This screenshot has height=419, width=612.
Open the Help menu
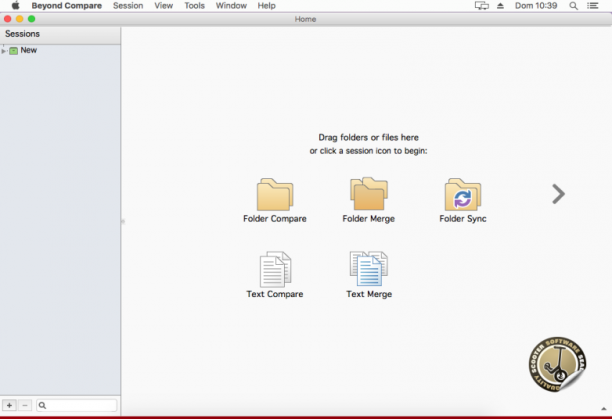267,6
